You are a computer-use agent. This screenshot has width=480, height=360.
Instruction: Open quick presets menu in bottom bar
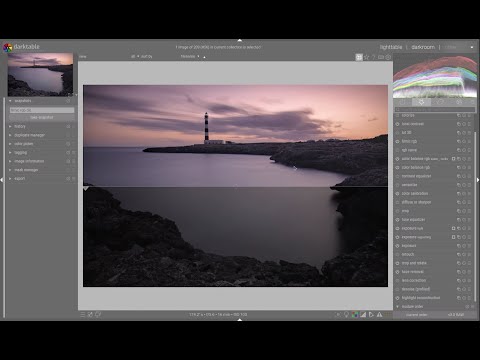(82, 315)
